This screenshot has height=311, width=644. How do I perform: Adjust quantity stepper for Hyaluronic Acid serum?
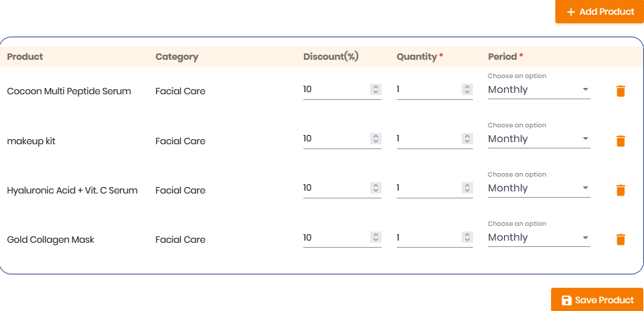coord(467,188)
